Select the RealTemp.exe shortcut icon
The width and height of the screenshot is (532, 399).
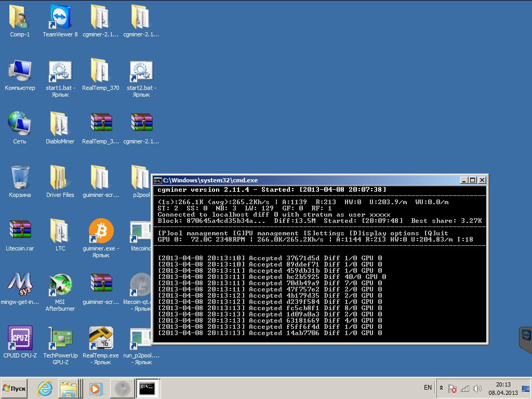click(x=101, y=338)
